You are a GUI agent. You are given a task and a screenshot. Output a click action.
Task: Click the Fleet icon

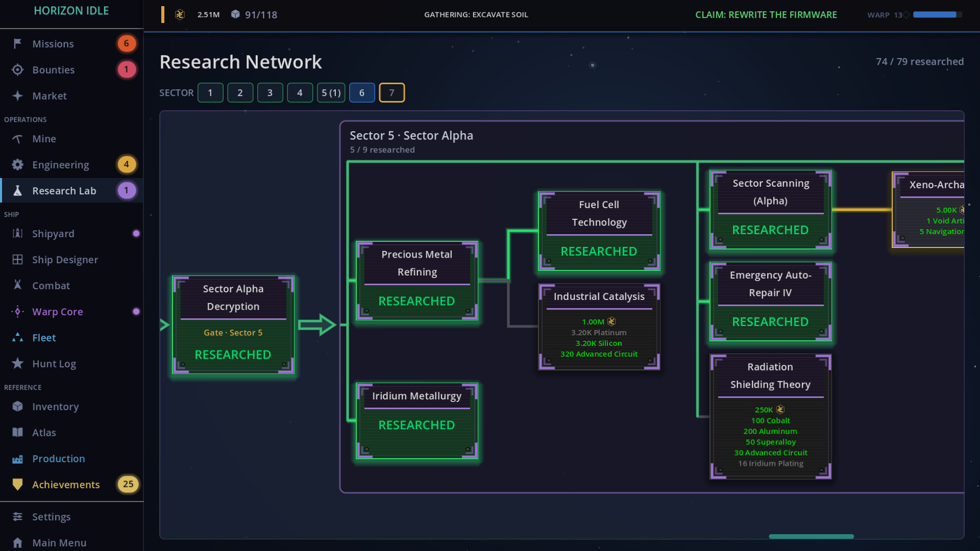point(17,337)
